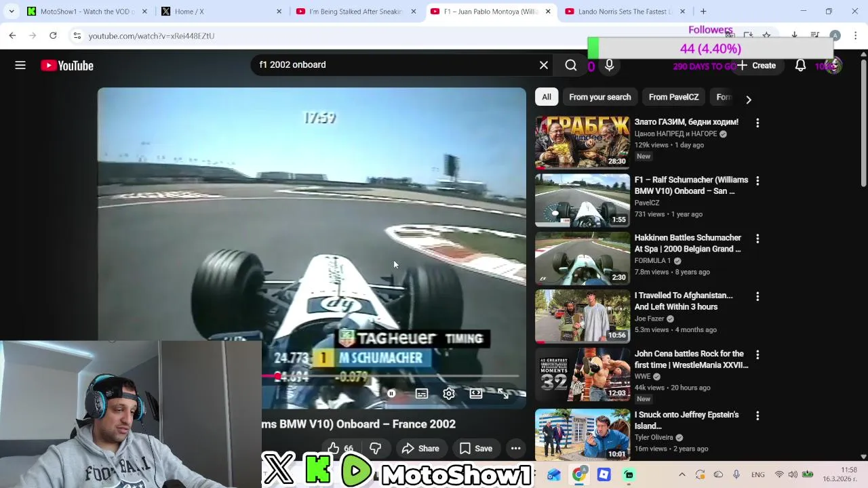This screenshot has width=868, height=488.
Task: Open Chrome three-dot menu
Action: pos(856,35)
